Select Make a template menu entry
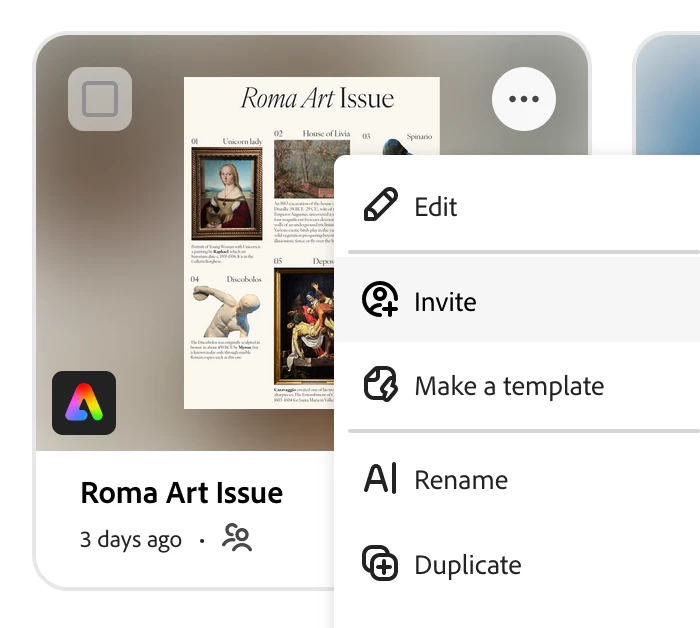The height and width of the screenshot is (628, 700). coord(517,385)
